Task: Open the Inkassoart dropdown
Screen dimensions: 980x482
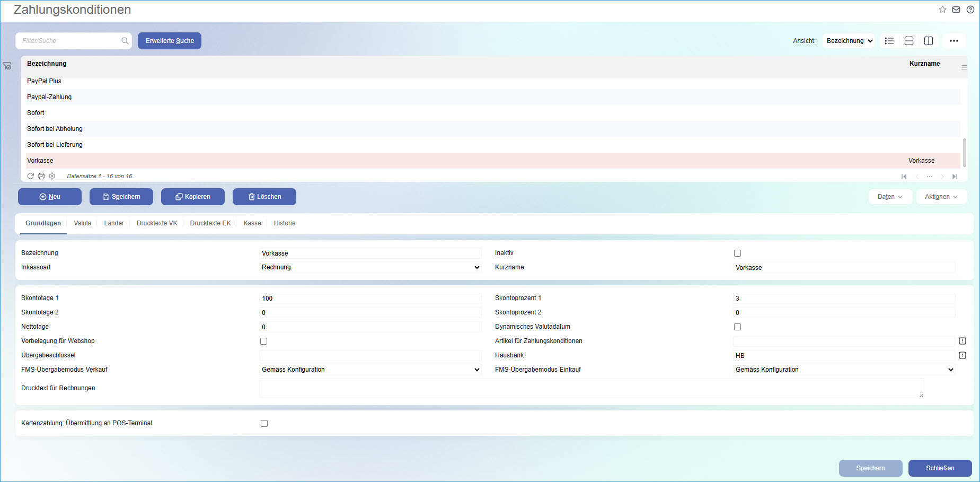Action: tap(370, 267)
